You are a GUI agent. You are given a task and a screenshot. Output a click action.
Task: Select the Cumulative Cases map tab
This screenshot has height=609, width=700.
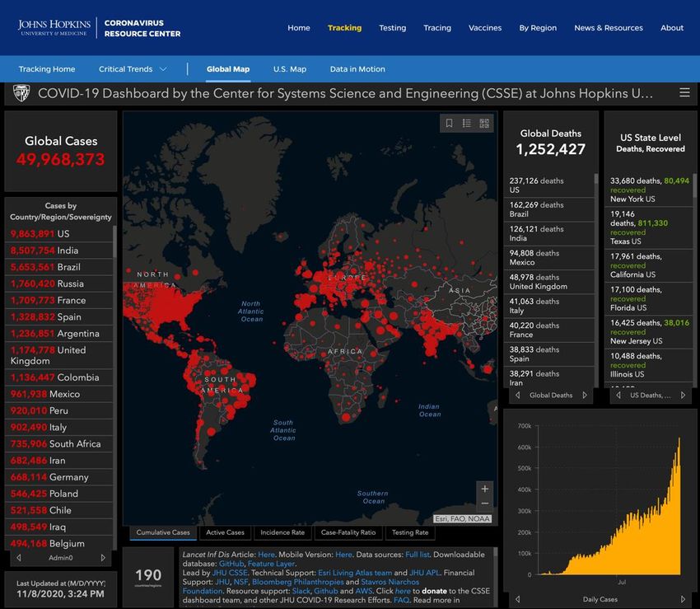163,532
